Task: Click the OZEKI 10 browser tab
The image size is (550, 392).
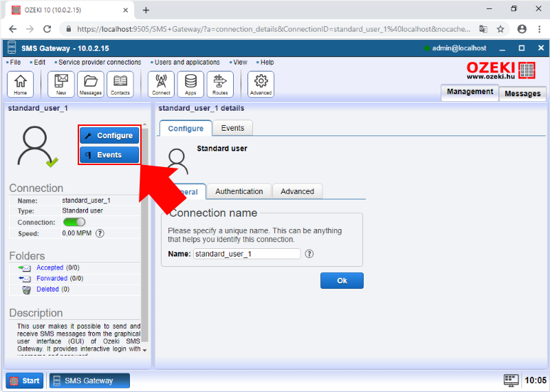Action: click(69, 10)
